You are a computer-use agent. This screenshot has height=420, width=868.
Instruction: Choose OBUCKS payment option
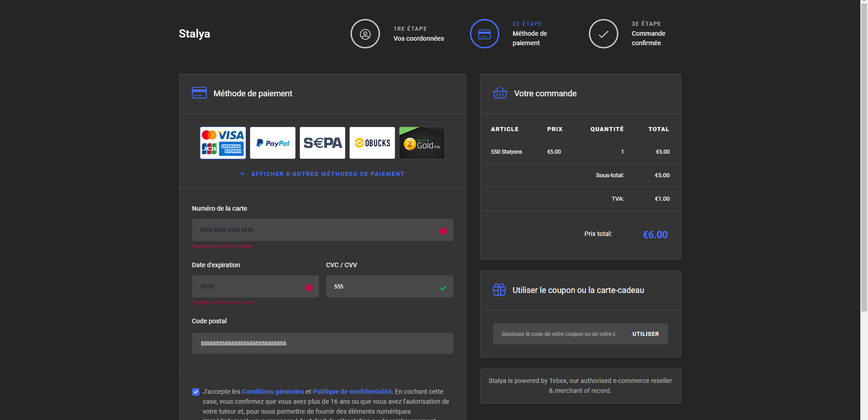pyautogui.click(x=372, y=143)
